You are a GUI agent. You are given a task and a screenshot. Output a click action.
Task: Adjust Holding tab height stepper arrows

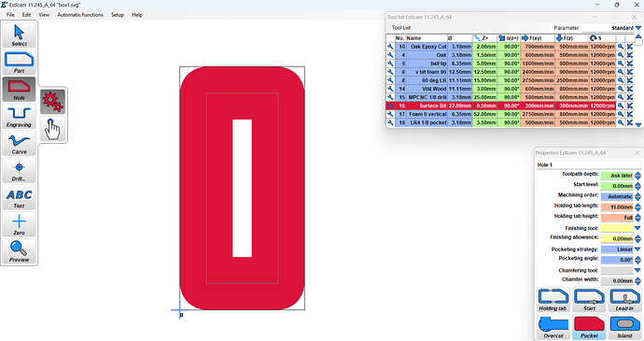[637, 218]
